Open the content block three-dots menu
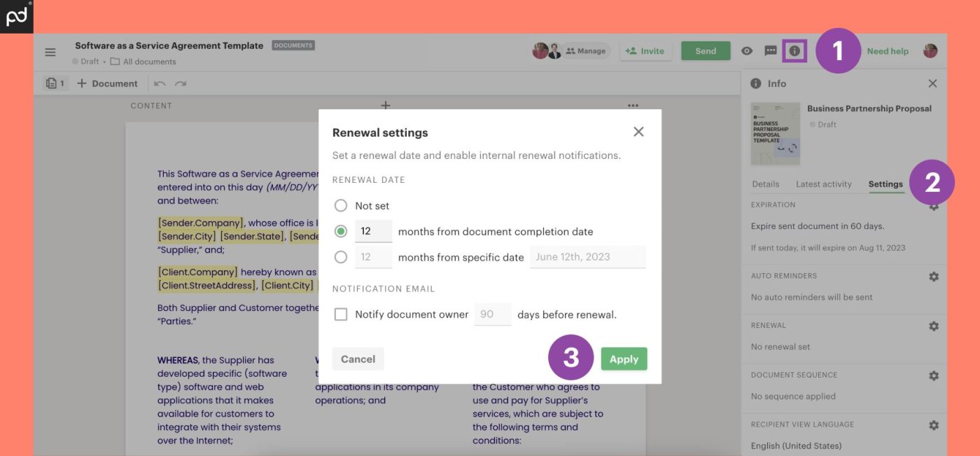The height and width of the screenshot is (456, 980). coord(633,106)
